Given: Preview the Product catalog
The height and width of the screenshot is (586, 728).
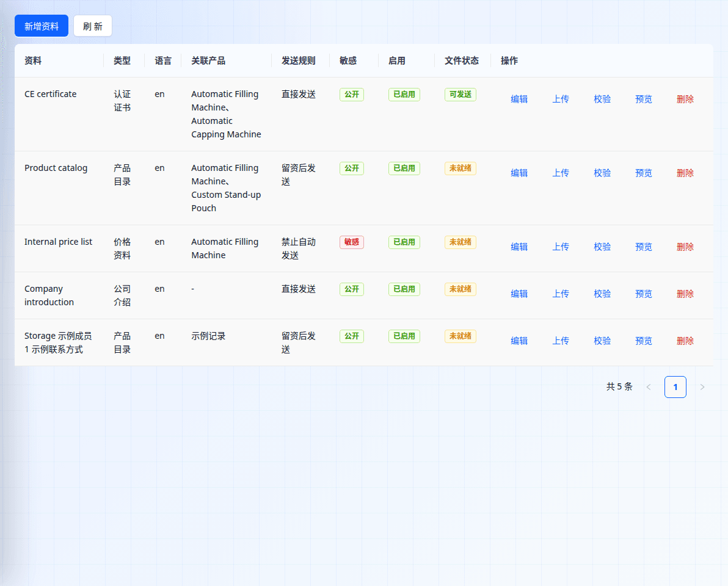Looking at the screenshot, I should point(644,173).
